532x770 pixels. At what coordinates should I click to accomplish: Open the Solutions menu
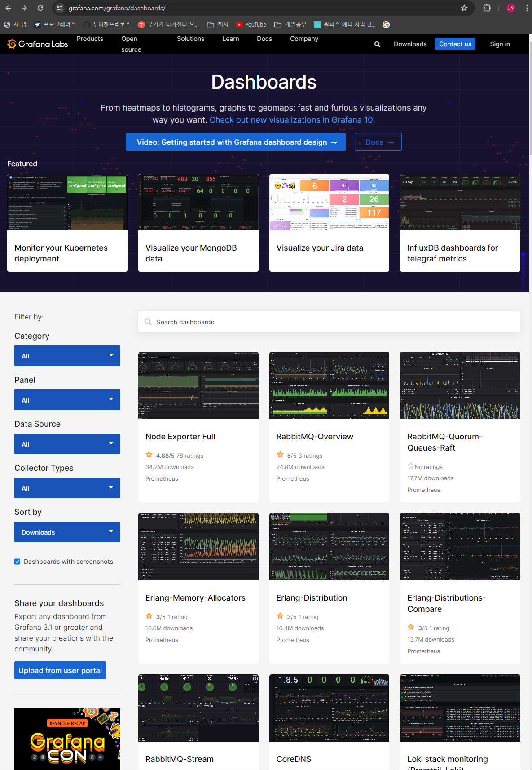click(x=190, y=39)
